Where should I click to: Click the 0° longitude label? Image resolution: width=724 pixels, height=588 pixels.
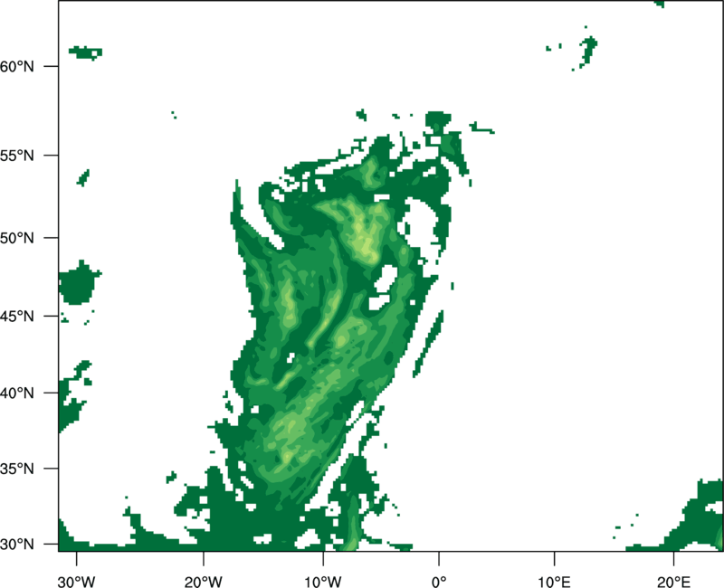pos(439,582)
